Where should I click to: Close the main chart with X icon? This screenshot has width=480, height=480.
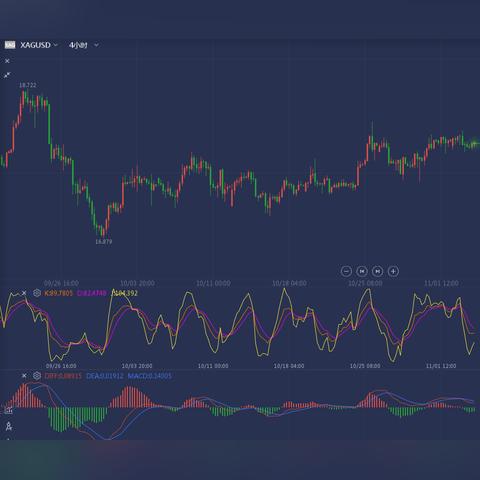tap(7, 61)
